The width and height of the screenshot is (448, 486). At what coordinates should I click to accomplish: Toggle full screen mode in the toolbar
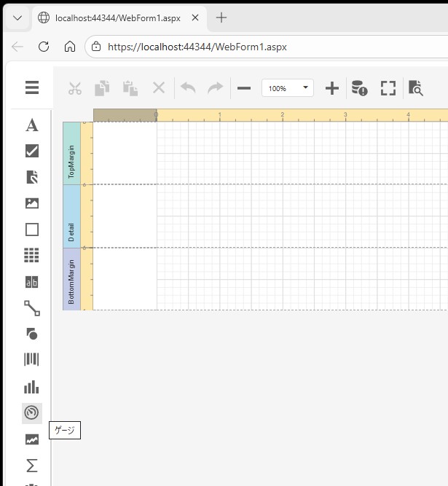tap(388, 88)
